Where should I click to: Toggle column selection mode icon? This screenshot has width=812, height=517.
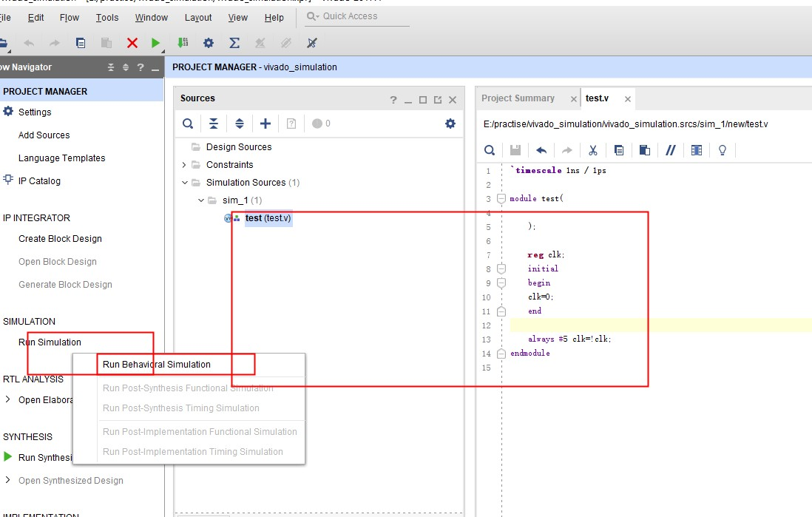[697, 150]
